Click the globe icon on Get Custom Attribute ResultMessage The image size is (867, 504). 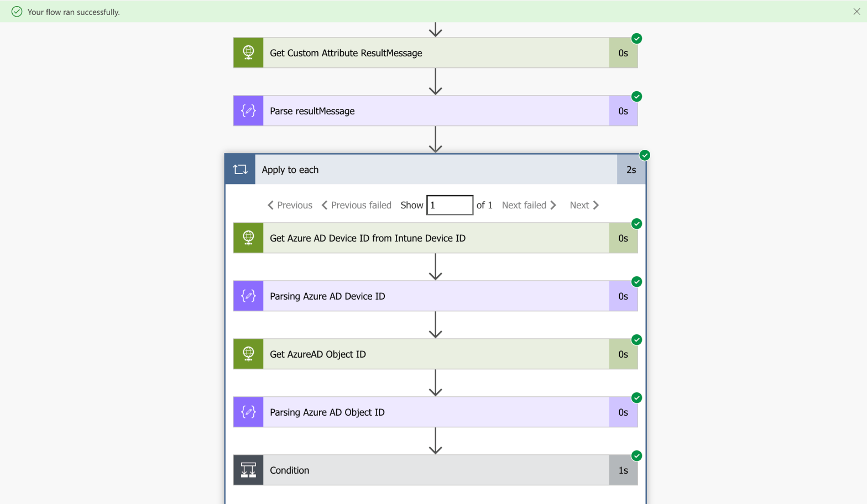coord(248,53)
